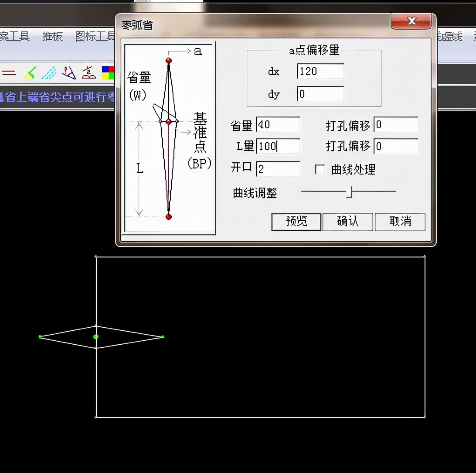
Task: Click the dialog title bar of 枣弧省
Action: click(244, 21)
